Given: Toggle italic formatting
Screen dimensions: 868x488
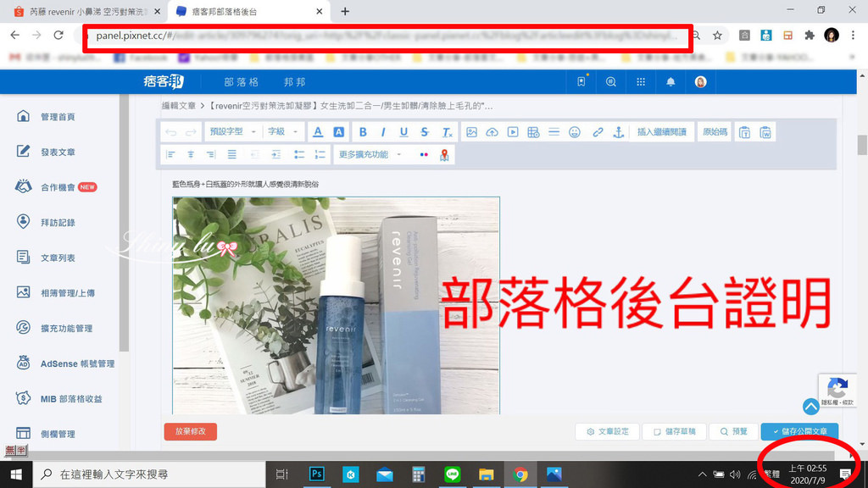Looking at the screenshot, I should [x=383, y=132].
